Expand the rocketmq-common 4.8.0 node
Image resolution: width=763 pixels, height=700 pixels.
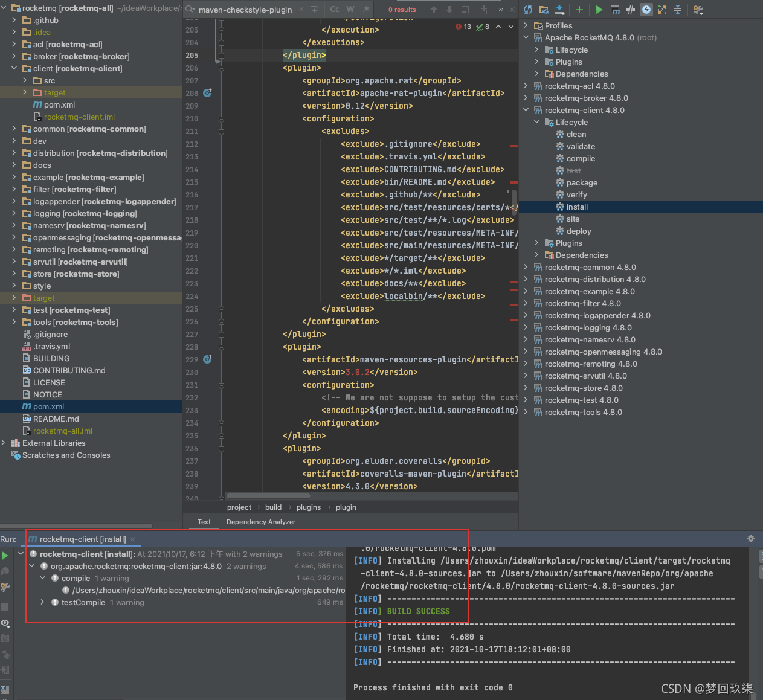(x=525, y=267)
